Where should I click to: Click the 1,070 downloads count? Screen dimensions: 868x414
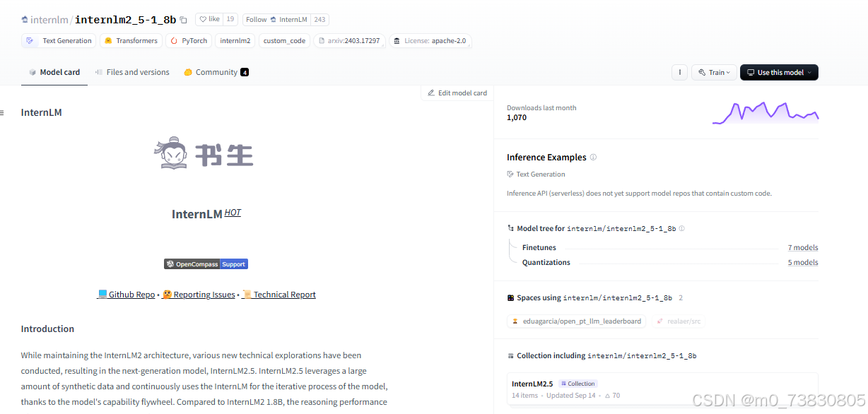[x=517, y=118]
